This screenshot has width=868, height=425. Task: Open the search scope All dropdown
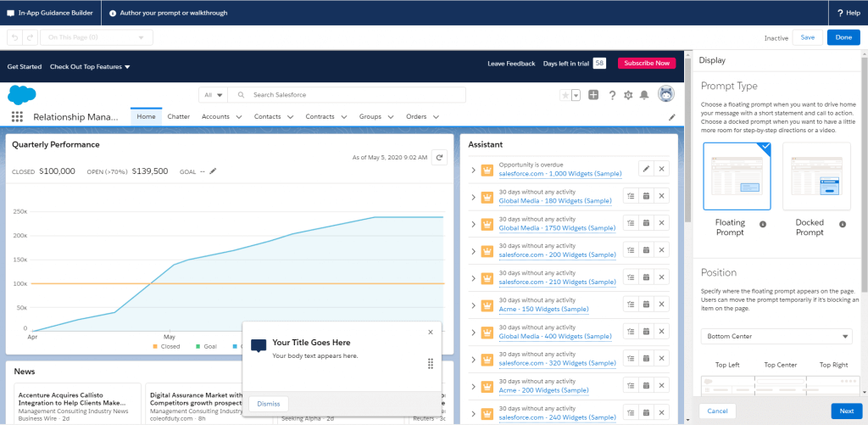[x=213, y=95]
